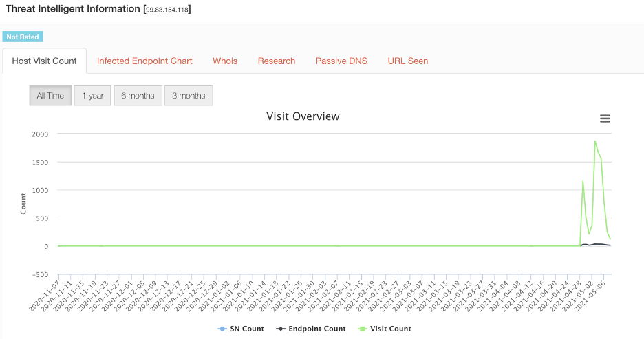Viewport: 644px width, 339px height.
Task: Select the Passive DNS tab
Action: point(341,61)
